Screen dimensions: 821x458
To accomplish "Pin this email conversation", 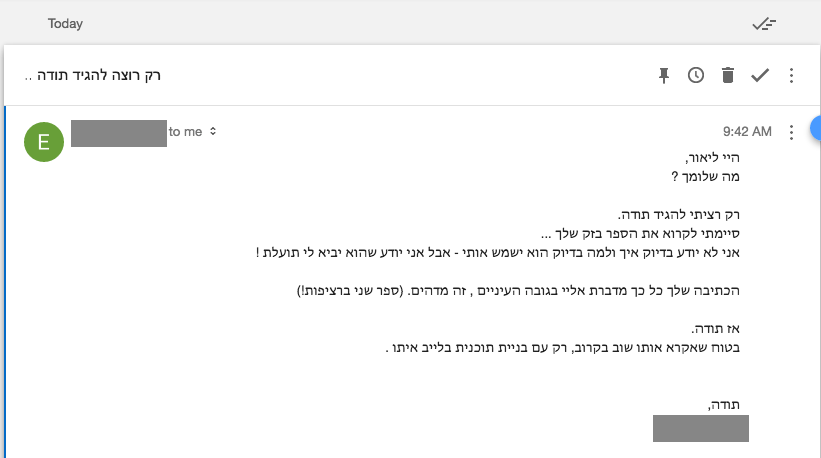I will [664, 75].
